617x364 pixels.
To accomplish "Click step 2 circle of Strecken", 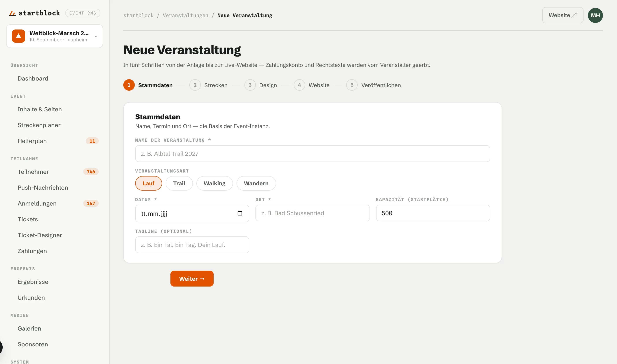I will 195,85.
